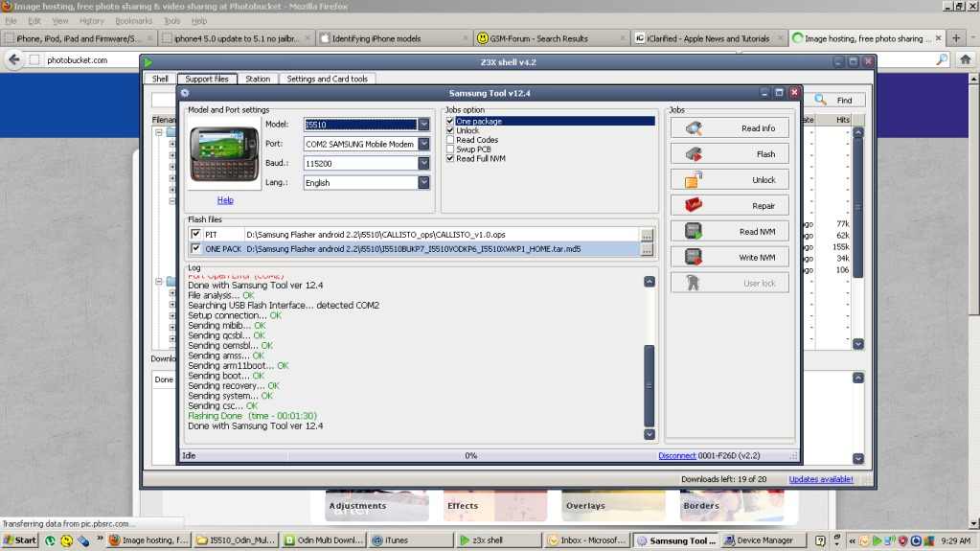Switch to the Station tab
Screen dimensions: 980x551
click(258, 79)
